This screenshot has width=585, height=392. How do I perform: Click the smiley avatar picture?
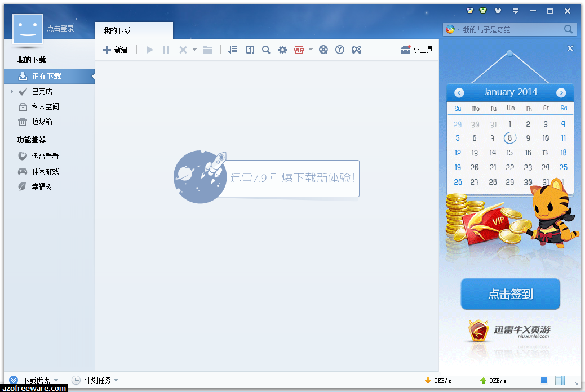click(x=28, y=29)
